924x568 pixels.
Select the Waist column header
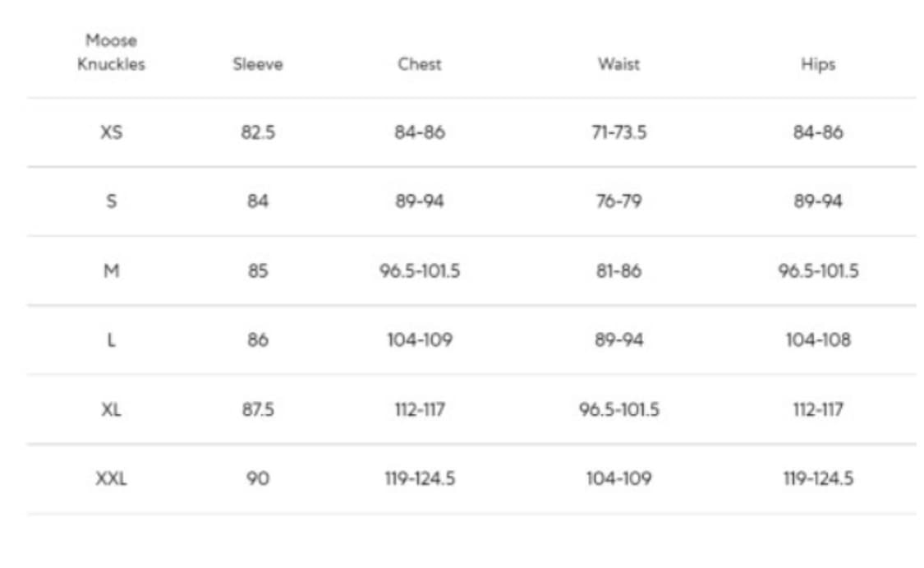(x=618, y=64)
